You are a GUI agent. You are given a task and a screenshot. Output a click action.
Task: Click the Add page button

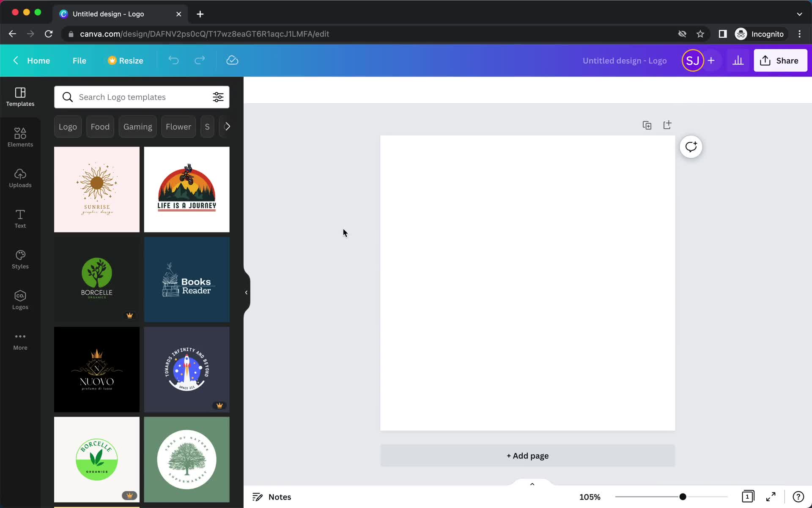527,456
